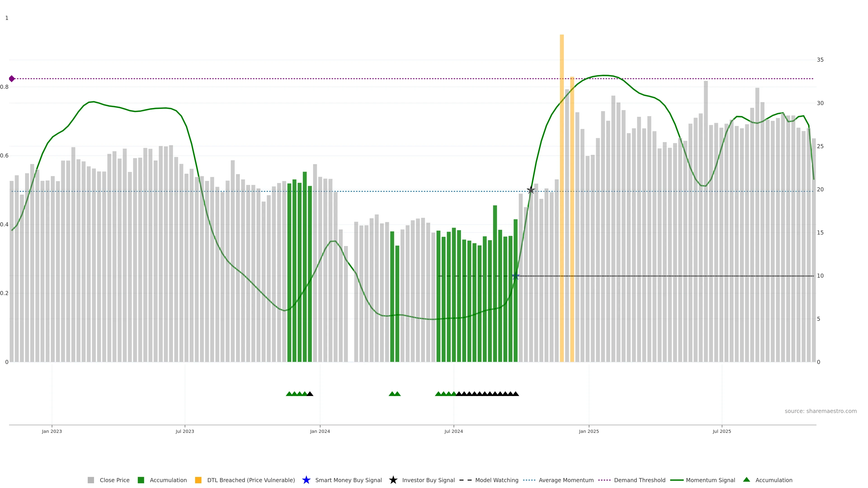Click the first green triangle in the marker row
This screenshot has width=868, height=488.
(289, 394)
